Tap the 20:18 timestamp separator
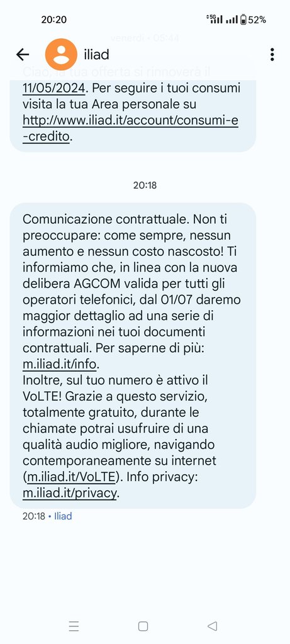 [x=145, y=186]
